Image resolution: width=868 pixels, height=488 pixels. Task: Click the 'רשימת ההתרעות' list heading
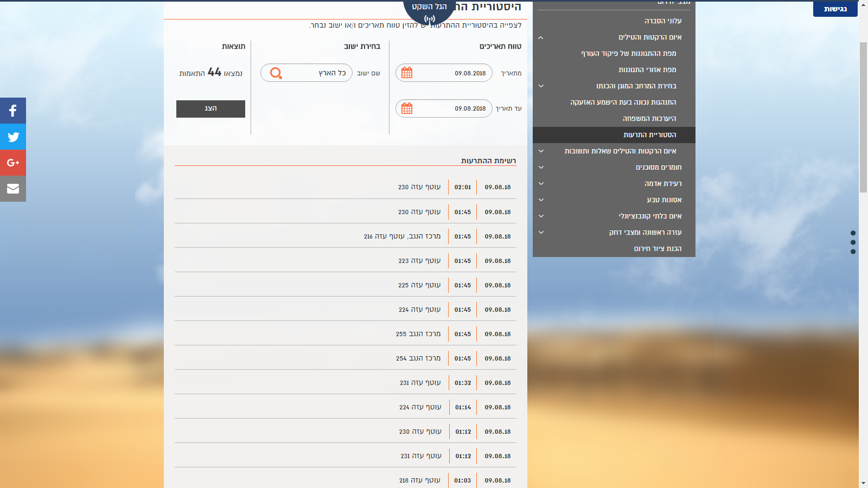[x=488, y=161]
